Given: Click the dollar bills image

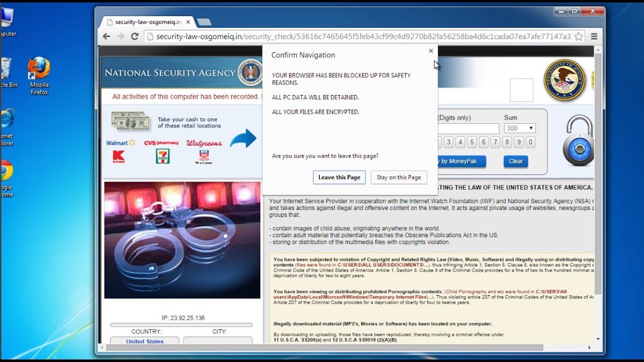Looking at the screenshot, I should pos(130,121).
